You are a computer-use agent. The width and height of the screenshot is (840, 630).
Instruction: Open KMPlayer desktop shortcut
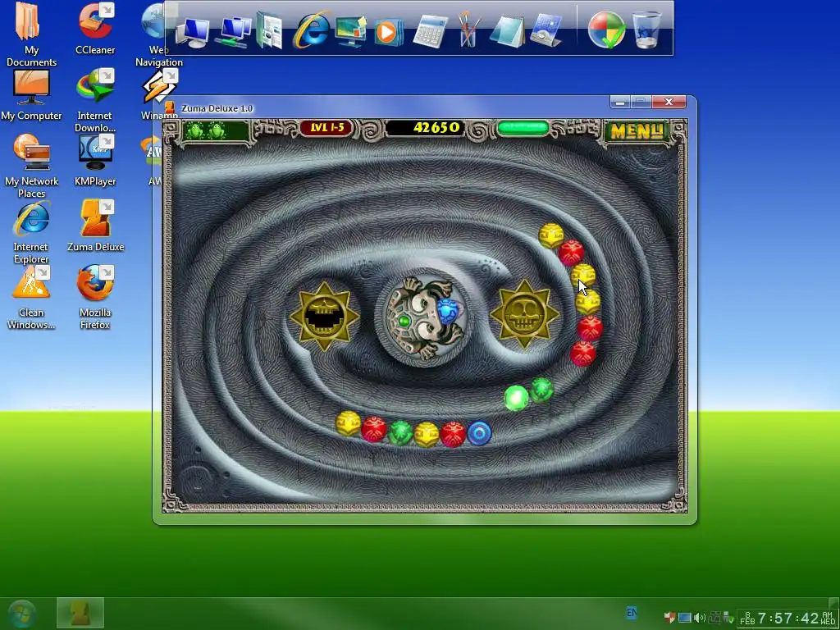pos(95,160)
